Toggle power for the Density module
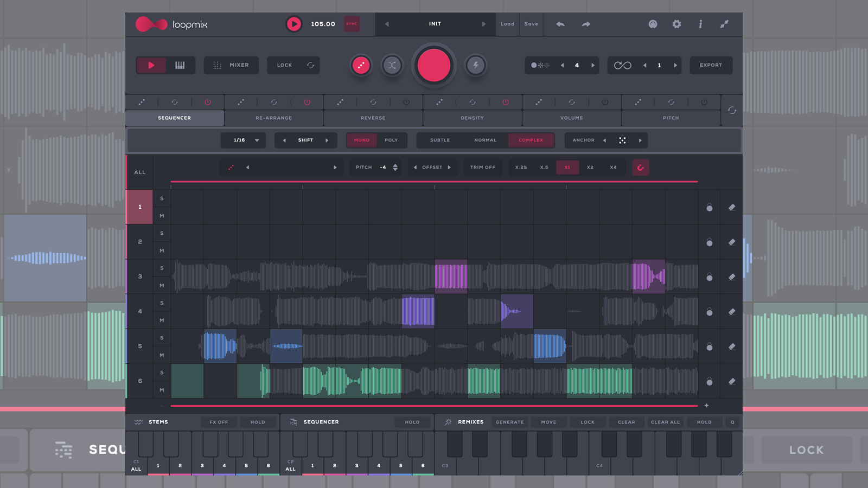This screenshot has width=868, height=488. click(x=506, y=102)
